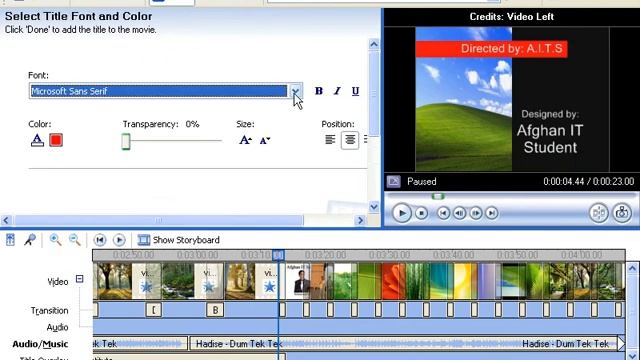Rewind the timeline to start
Viewport: 640px width, 360px height.
100,240
